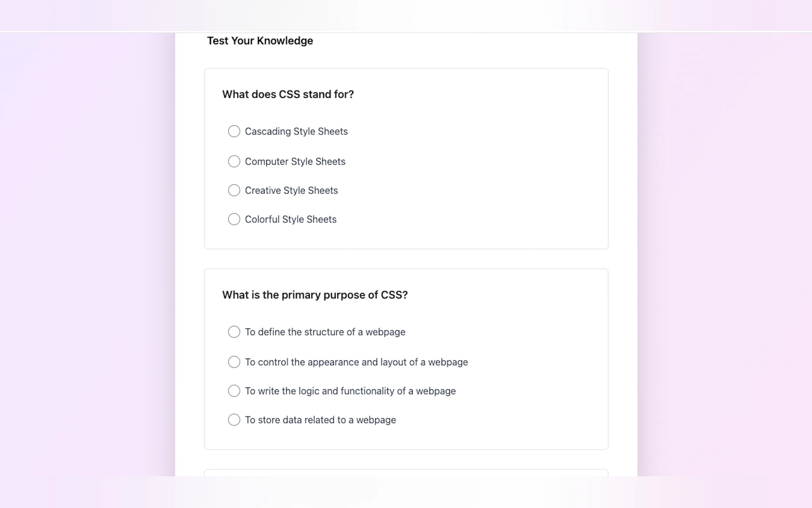812x508 pixels.
Task: Click text 'To control the appearance and layout'
Action: tap(356, 362)
